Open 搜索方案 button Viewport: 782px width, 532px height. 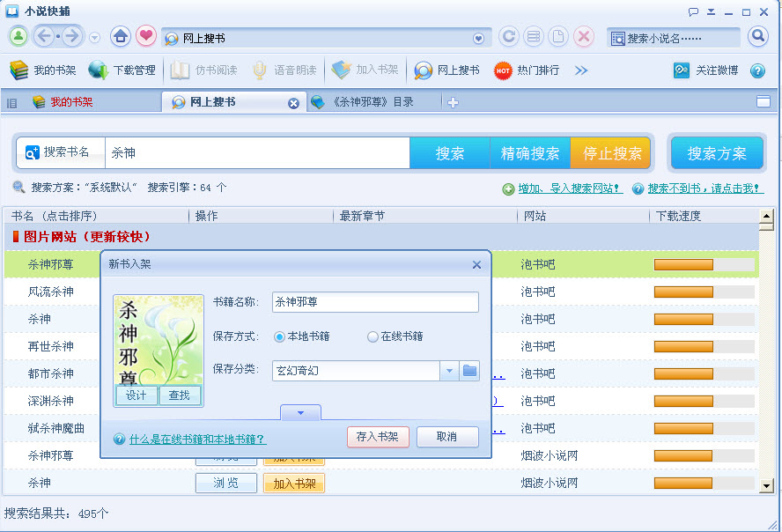click(x=717, y=153)
